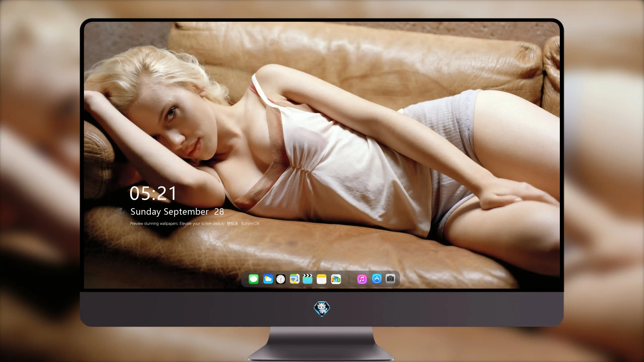Open the Clock app icon
The width and height of the screenshot is (644, 362).
pyautogui.click(x=281, y=279)
